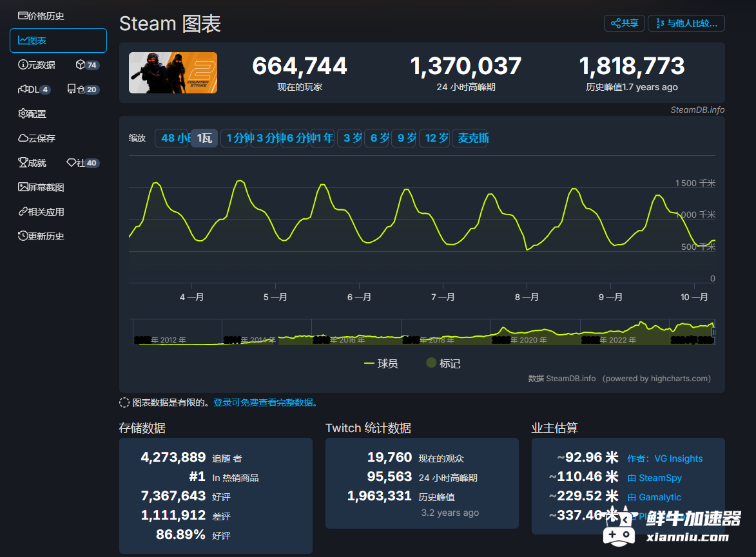
Task: Click the ~92.96 米 owner estimate
Action: 588,457
